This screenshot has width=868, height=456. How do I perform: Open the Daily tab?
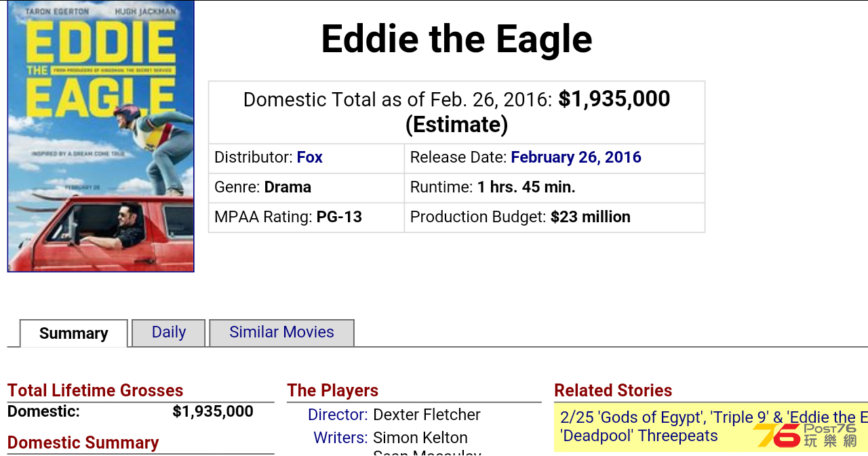169,333
